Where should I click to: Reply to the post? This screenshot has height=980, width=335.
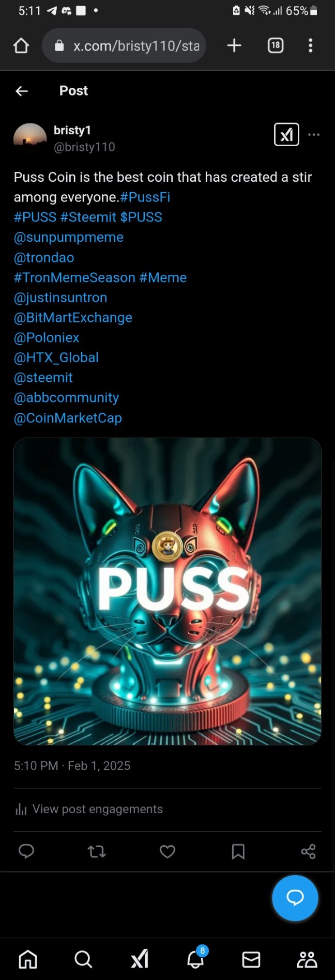(x=26, y=851)
